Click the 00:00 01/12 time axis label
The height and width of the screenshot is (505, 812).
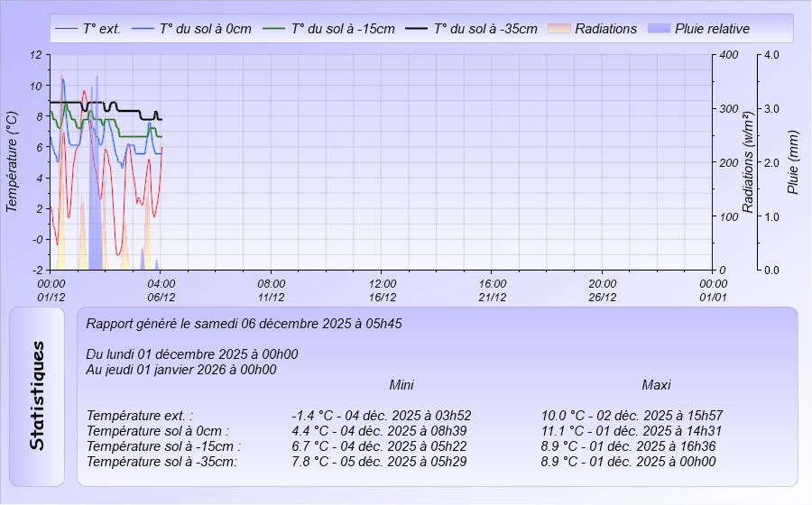coord(51,290)
